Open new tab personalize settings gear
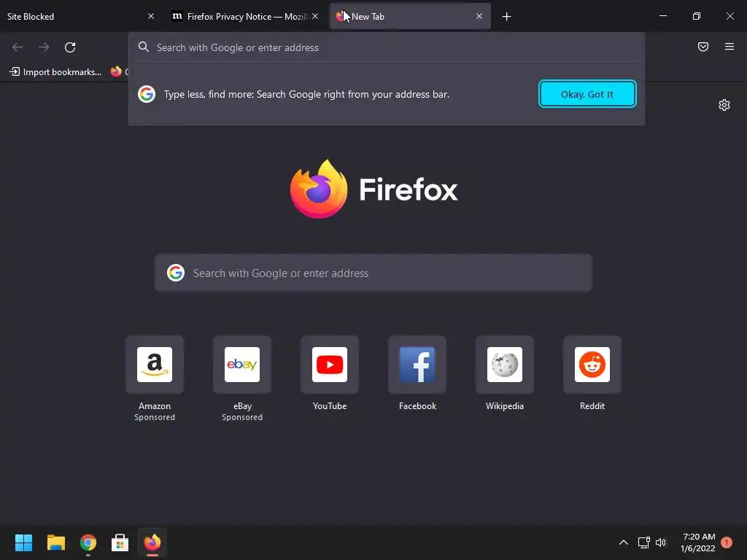The height and width of the screenshot is (560, 747). [x=724, y=105]
